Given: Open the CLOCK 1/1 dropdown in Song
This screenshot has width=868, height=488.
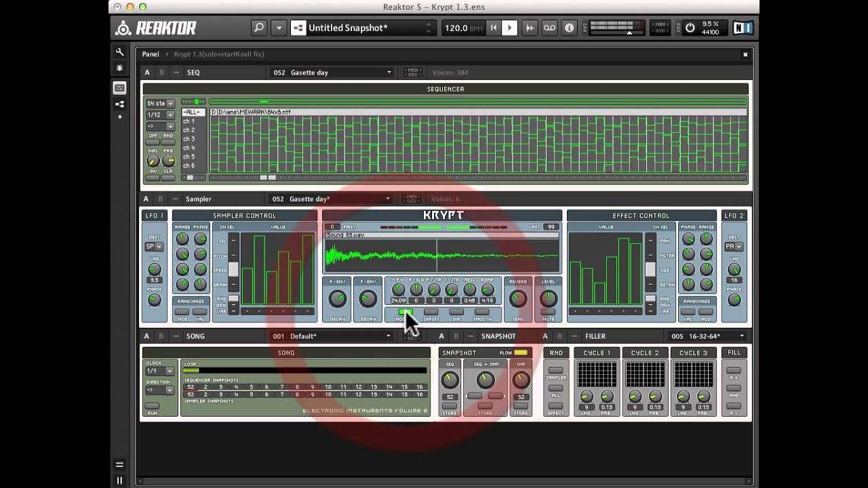Looking at the screenshot, I should [x=160, y=371].
